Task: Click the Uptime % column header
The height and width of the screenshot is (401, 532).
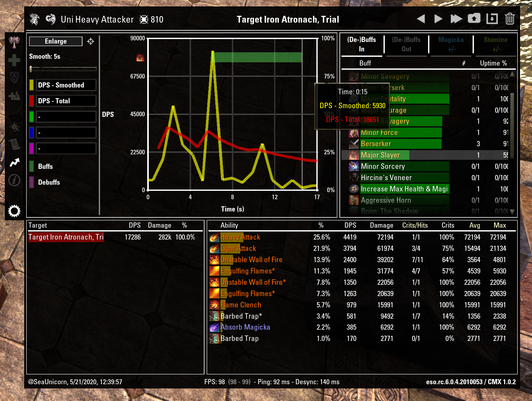Action: pyautogui.click(x=493, y=63)
